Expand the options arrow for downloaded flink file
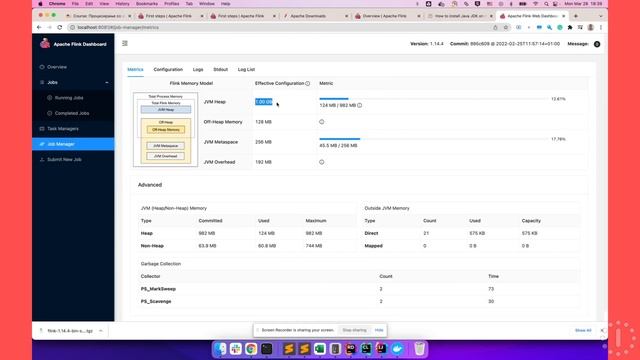640x360 pixels. [101, 331]
